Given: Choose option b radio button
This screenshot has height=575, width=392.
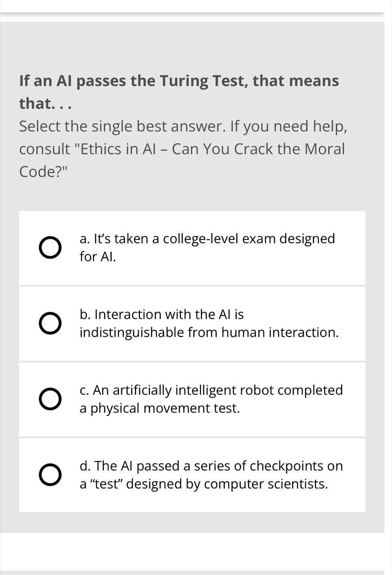Looking at the screenshot, I should coord(50,324).
